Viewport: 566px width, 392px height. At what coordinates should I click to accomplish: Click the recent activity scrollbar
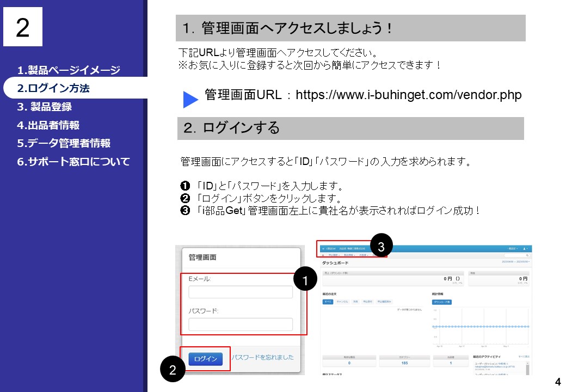[x=527, y=368]
